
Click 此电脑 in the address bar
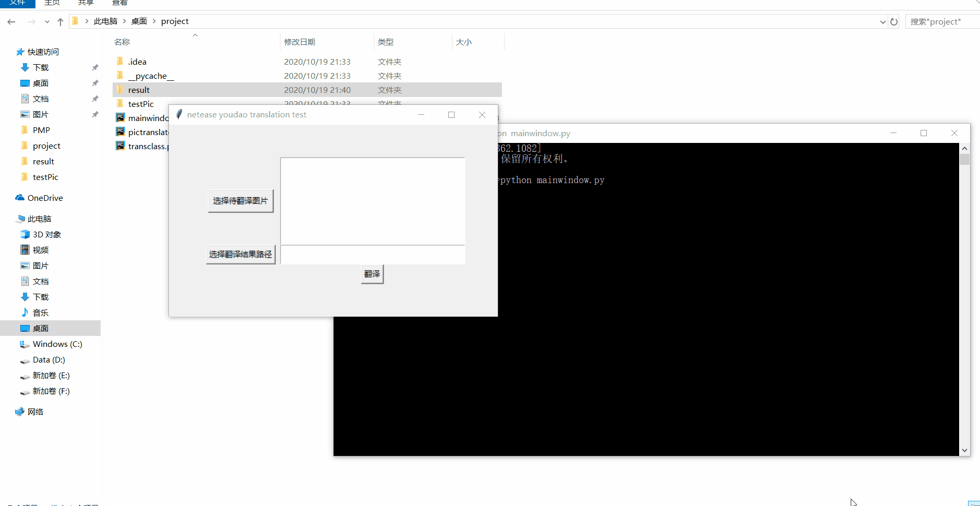(105, 21)
